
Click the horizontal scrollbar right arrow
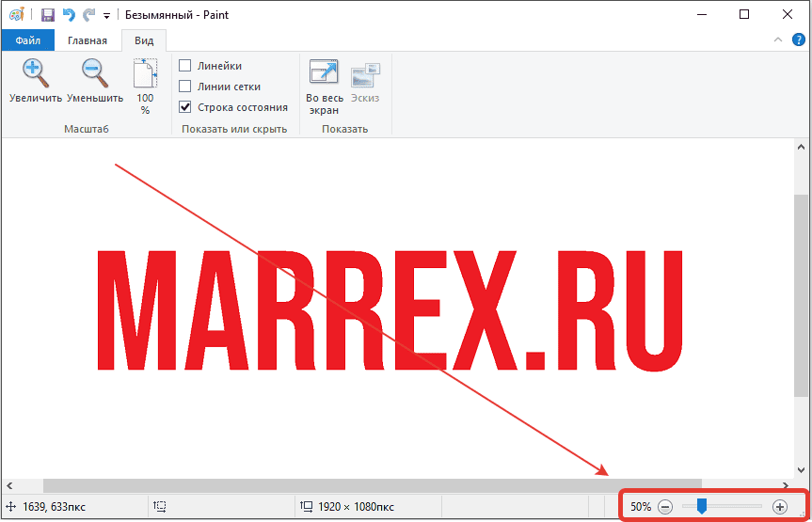pos(786,485)
